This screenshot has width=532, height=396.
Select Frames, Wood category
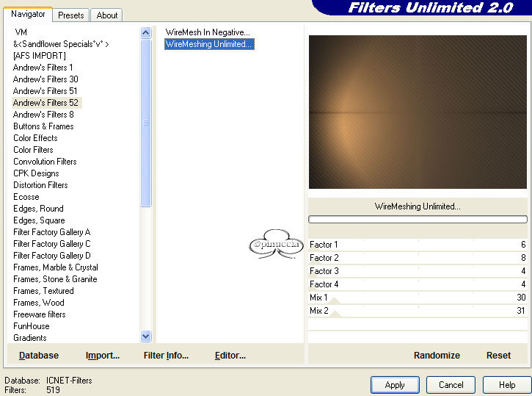click(39, 303)
